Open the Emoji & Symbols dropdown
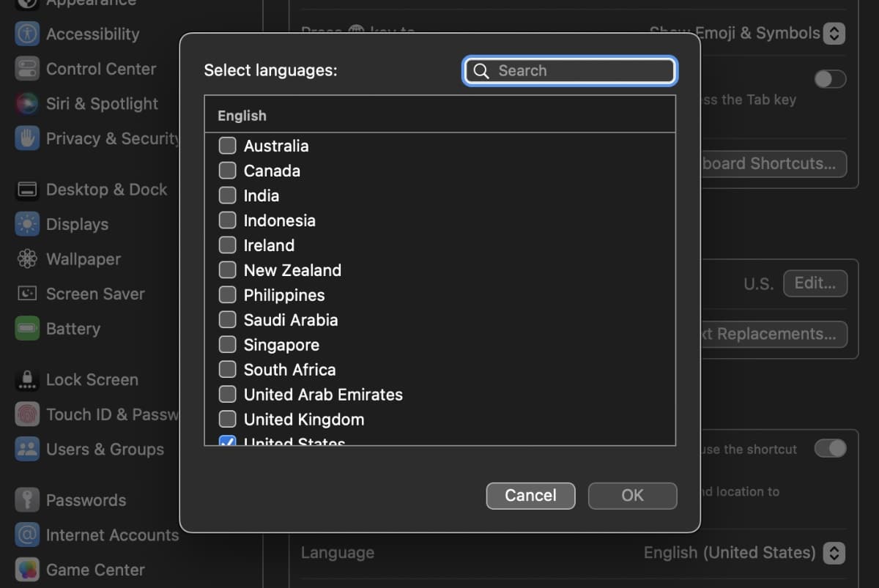This screenshot has width=879, height=588. coord(834,34)
